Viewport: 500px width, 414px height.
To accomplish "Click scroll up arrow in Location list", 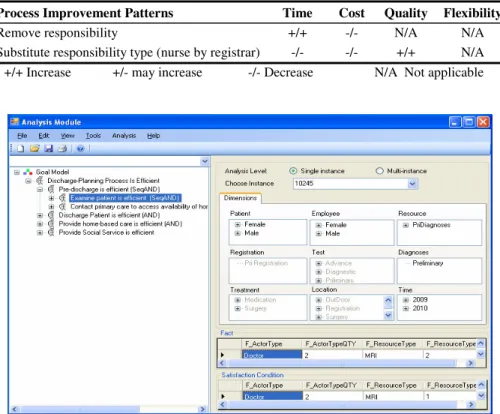I will click(x=388, y=300).
